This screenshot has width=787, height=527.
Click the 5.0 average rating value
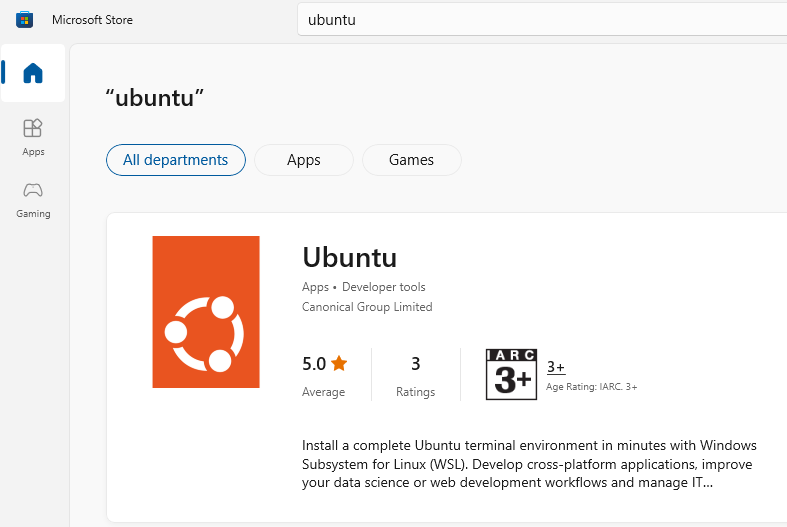click(314, 363)
